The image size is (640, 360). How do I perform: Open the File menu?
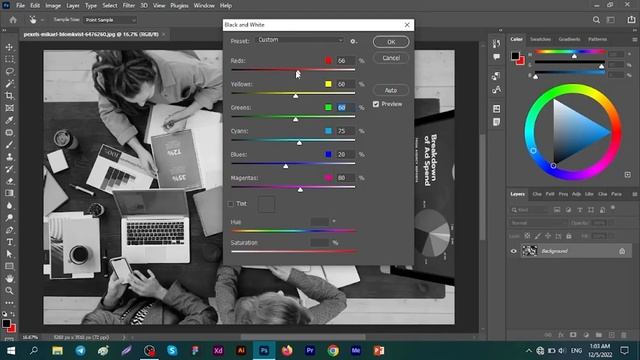point(20,6)
